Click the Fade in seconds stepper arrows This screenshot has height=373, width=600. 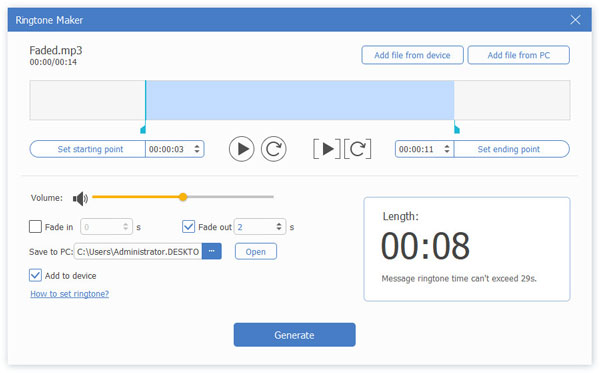[126, 226]
